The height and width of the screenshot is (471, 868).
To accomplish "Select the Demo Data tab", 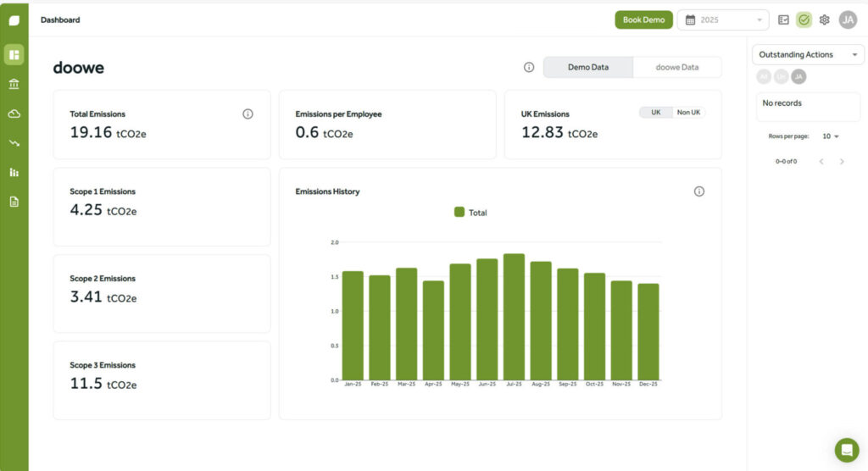I will click(x=587, y=67).
